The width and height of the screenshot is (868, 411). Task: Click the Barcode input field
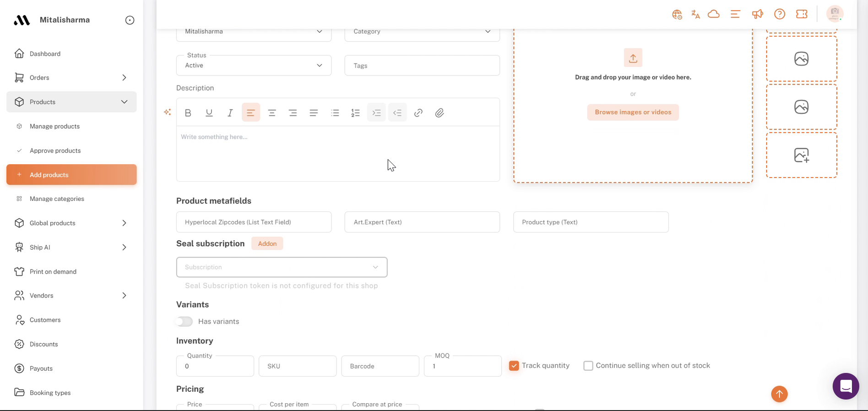pyautogui.click(x=380, y=366)
